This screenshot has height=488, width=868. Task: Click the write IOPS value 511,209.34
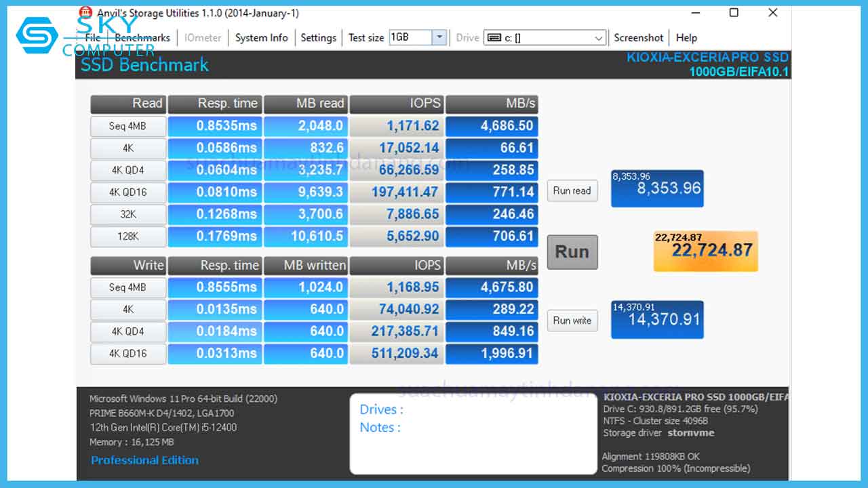pyautogui.click(x=397, y=354)
